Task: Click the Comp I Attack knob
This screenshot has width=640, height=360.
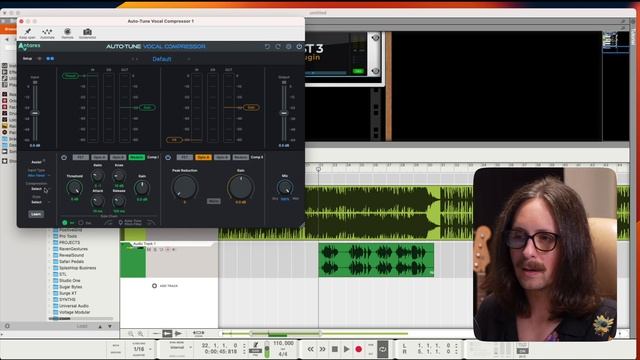Action: click(x=98, y=201)
